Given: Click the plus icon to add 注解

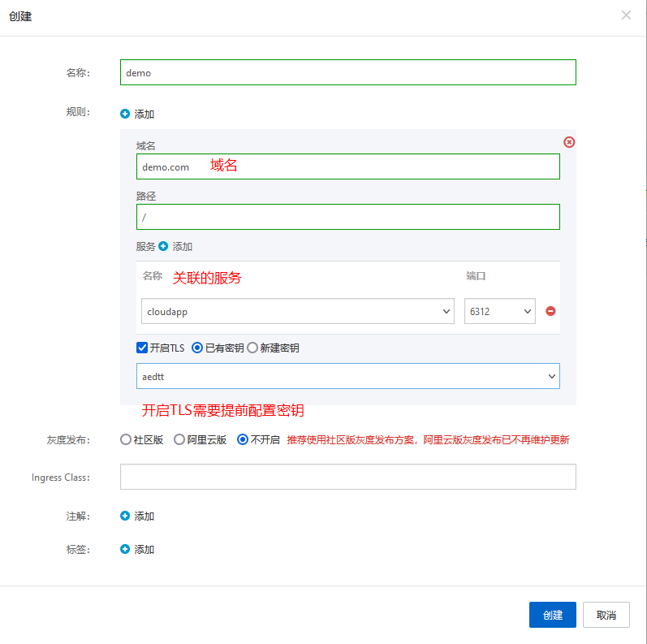Looking at the screenshot, I should pos(125,516).
